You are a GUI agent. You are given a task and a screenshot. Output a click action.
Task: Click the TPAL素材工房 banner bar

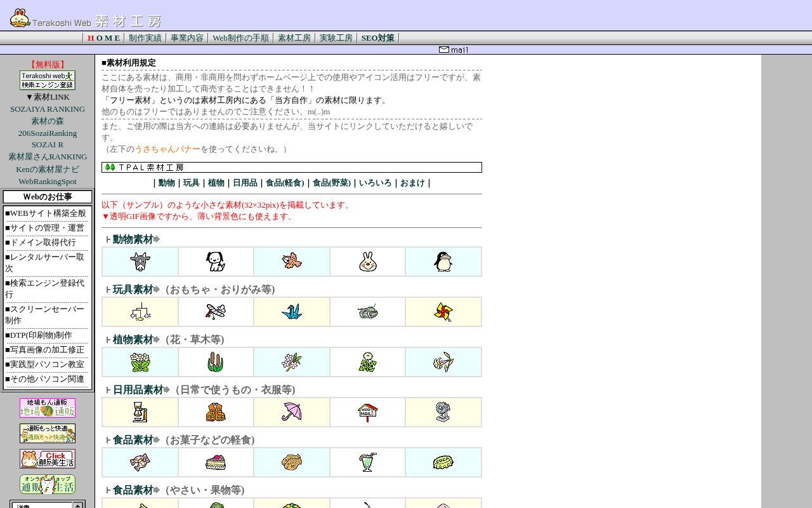[x=292, y=168]
